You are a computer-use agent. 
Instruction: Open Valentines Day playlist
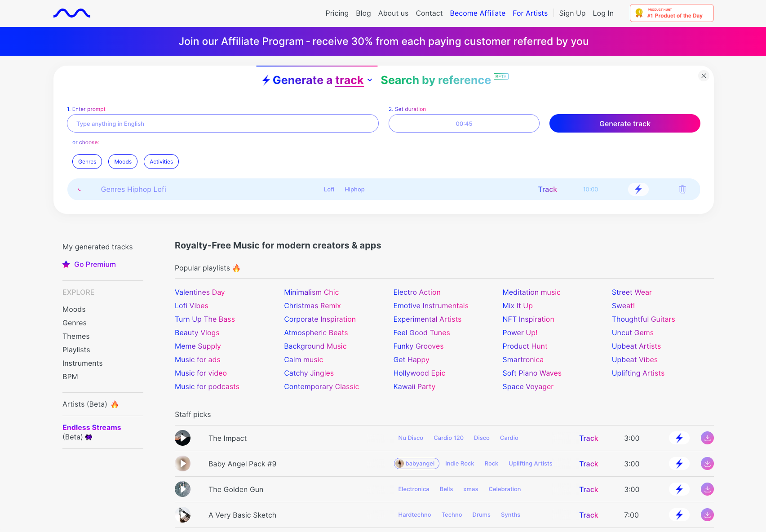click(x=199, y=292)
